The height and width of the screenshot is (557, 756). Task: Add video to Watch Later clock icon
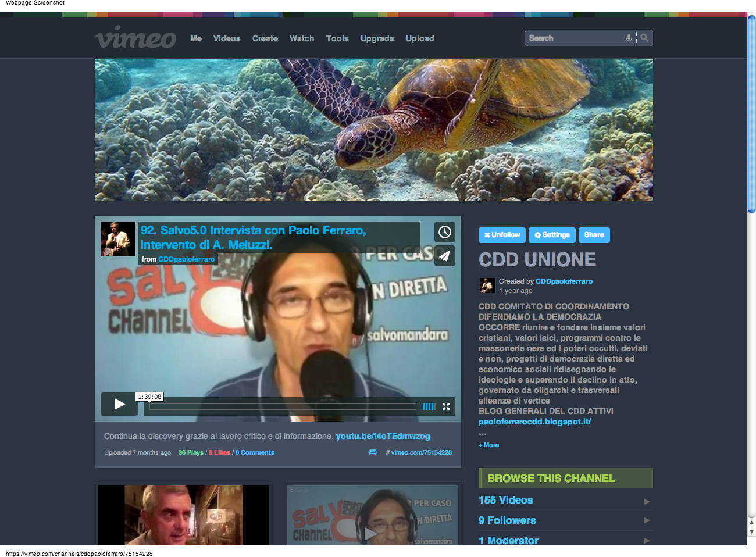pos(445,232)
